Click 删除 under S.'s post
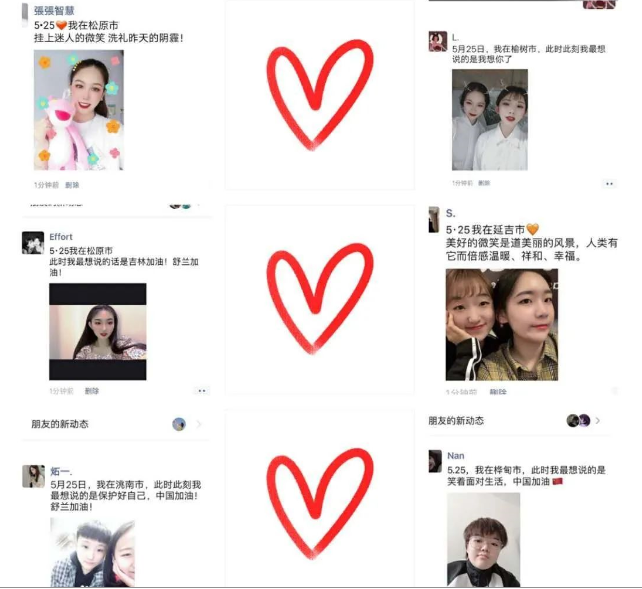642x589 pixels. pos(498,392)
